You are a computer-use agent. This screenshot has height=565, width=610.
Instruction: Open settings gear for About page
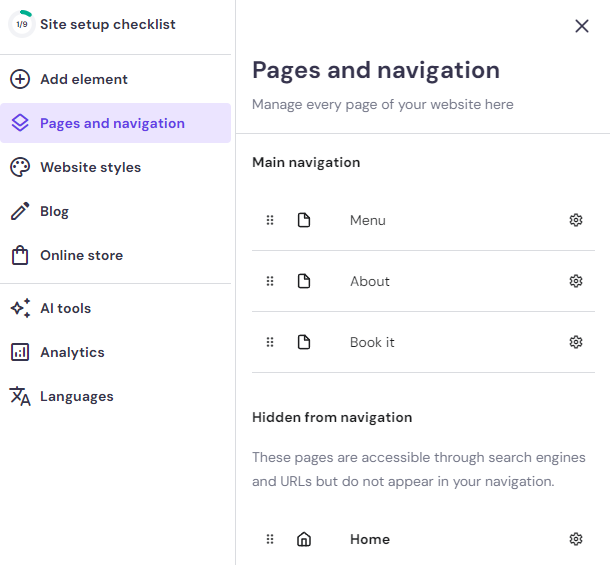click(x=576, y=281)
